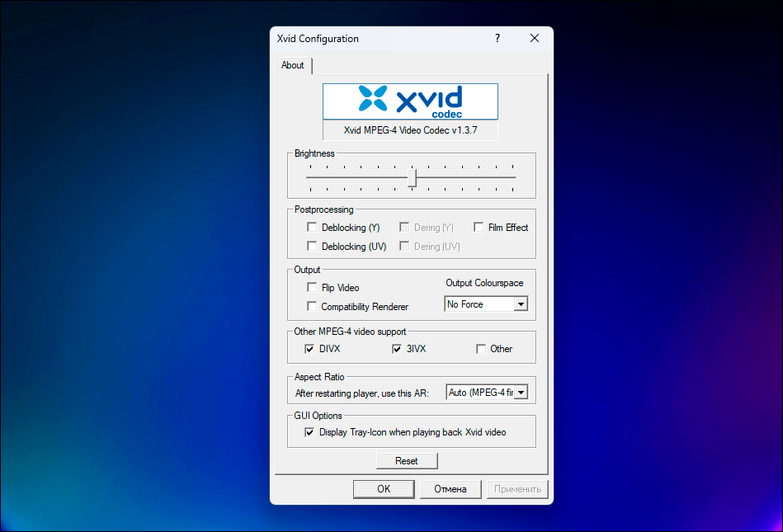Switch to the About tab
This screenshot has width=783, height=532.
pos(293,65)
